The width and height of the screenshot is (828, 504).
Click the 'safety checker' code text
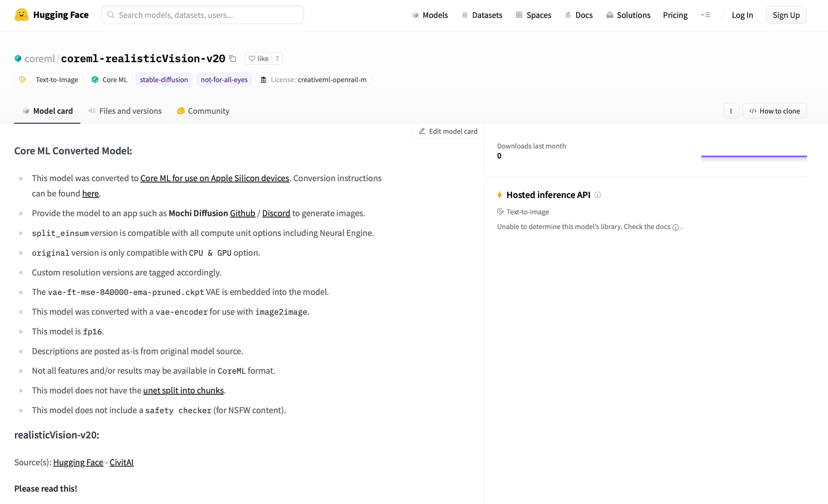point(178,410)
